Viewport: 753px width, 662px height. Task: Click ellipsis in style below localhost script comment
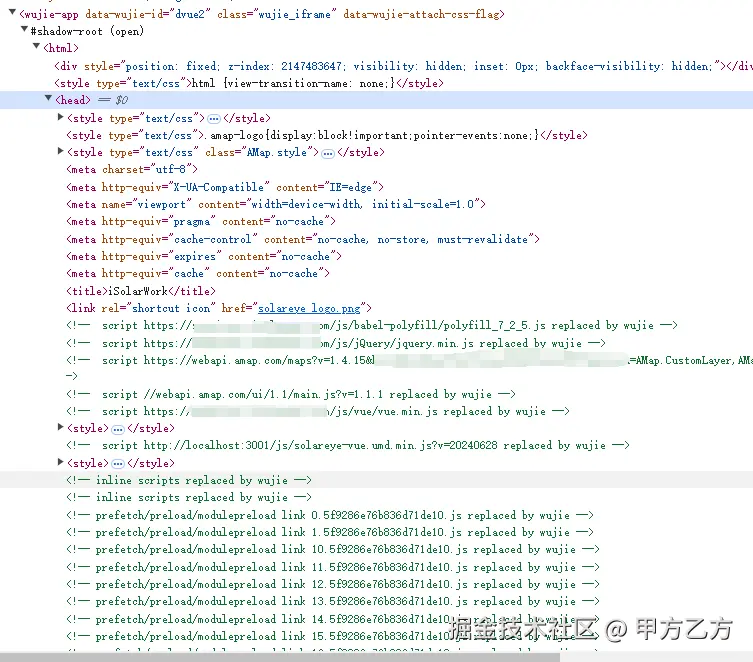coord(118,463)
